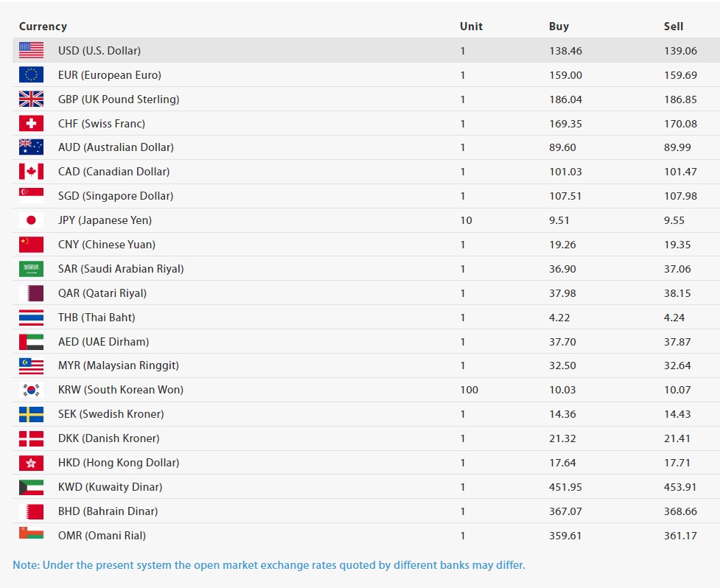Click the UK flag icon
The image size is (720, 588).
click(x=31, y=99)
